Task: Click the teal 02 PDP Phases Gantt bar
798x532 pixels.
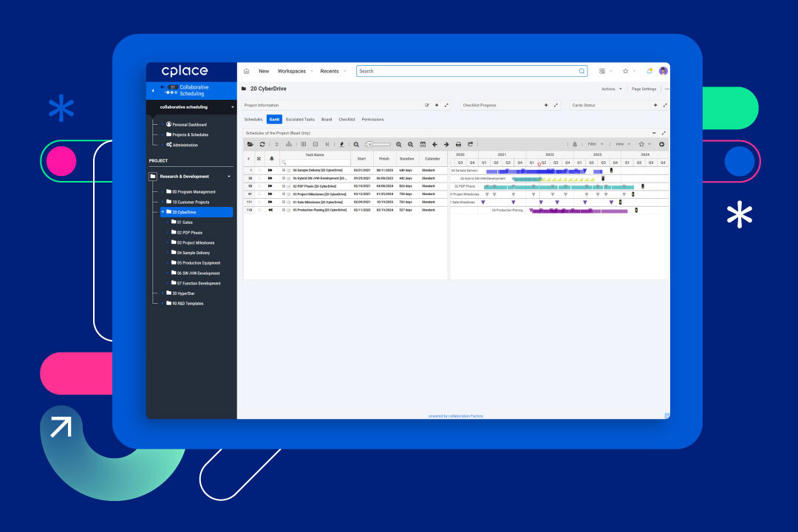Action: (559, 187)
